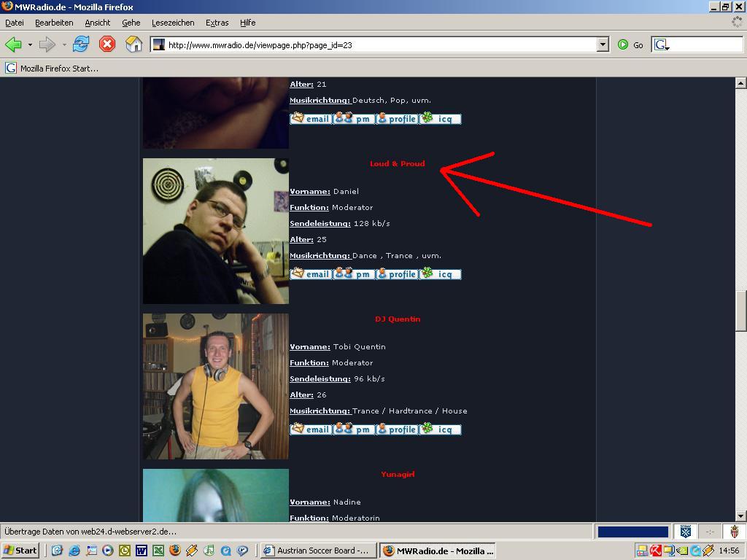Launch Windows Media Player from quick launch
The width and height of the screenshot is (747, 560).
click(108, 551)
